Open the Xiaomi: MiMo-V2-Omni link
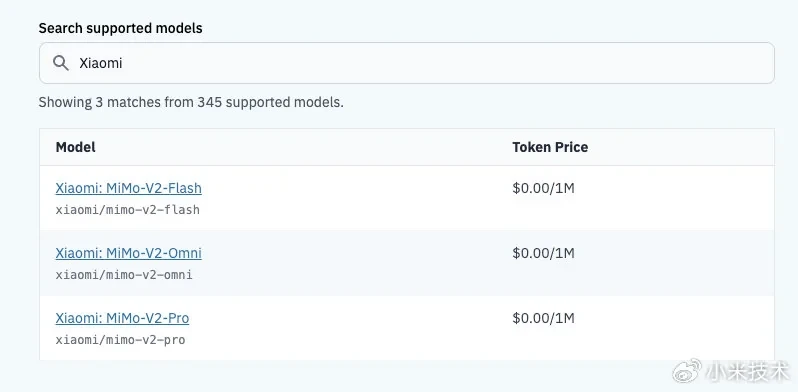This screenshot has width=798, height=392. (x=128, y=253)
